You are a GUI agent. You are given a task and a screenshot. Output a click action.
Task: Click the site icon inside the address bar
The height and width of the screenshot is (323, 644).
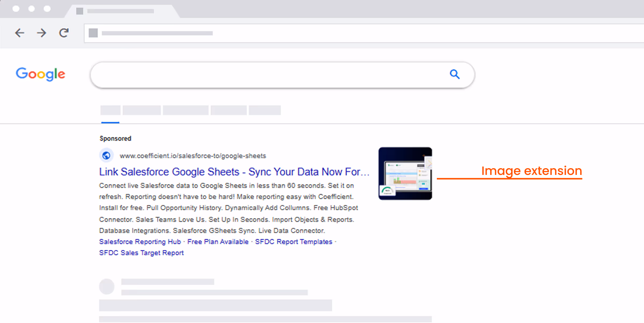click(x=93, y=33)
